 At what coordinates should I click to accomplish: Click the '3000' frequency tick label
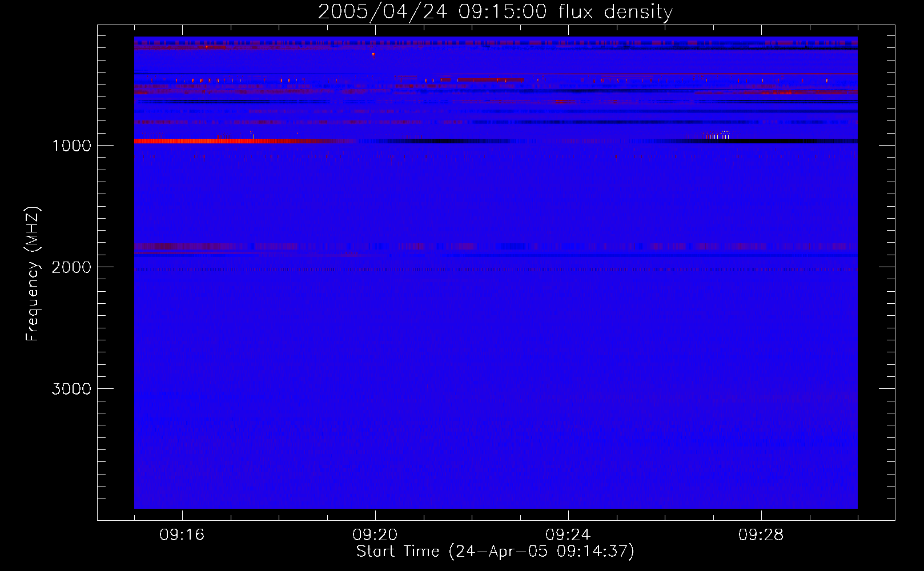[71, 389]
